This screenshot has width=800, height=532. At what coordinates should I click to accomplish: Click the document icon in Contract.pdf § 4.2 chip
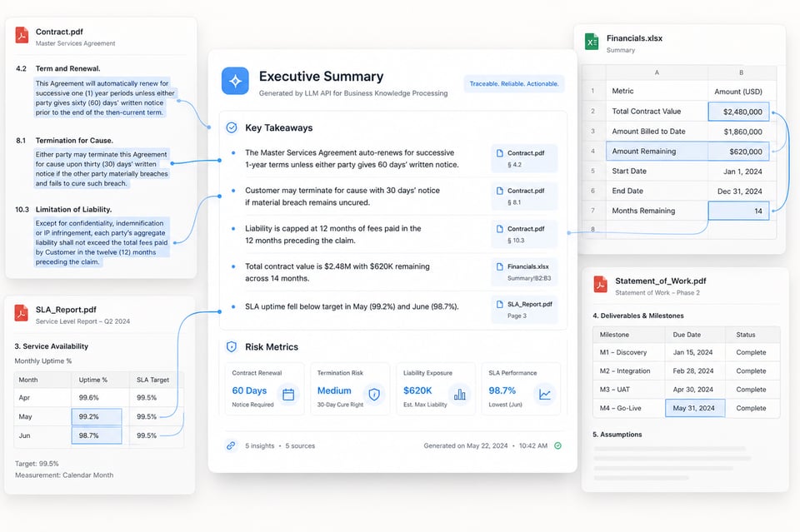point(500,153)
